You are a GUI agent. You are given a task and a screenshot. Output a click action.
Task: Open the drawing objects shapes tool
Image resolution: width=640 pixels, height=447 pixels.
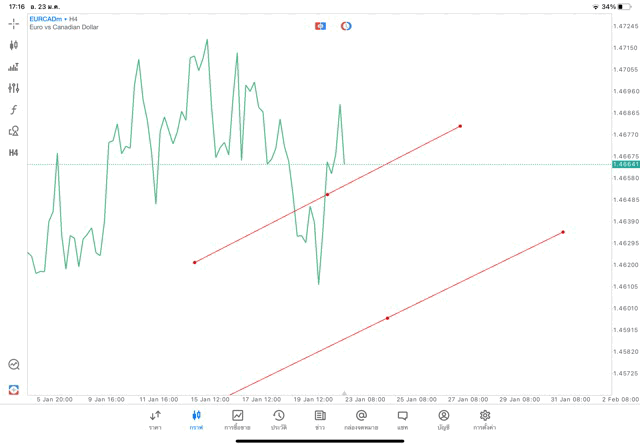[x=14, y=131]
